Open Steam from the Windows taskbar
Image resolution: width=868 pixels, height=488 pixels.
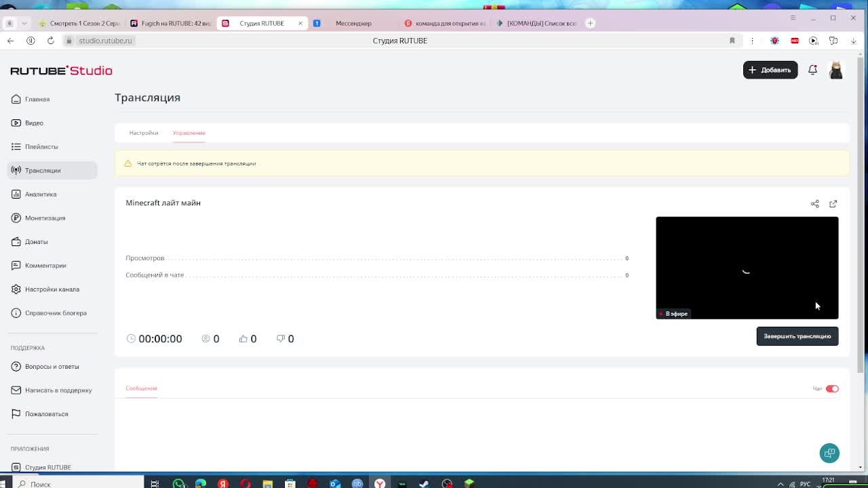pyautogui.click(x=425, y=483)
